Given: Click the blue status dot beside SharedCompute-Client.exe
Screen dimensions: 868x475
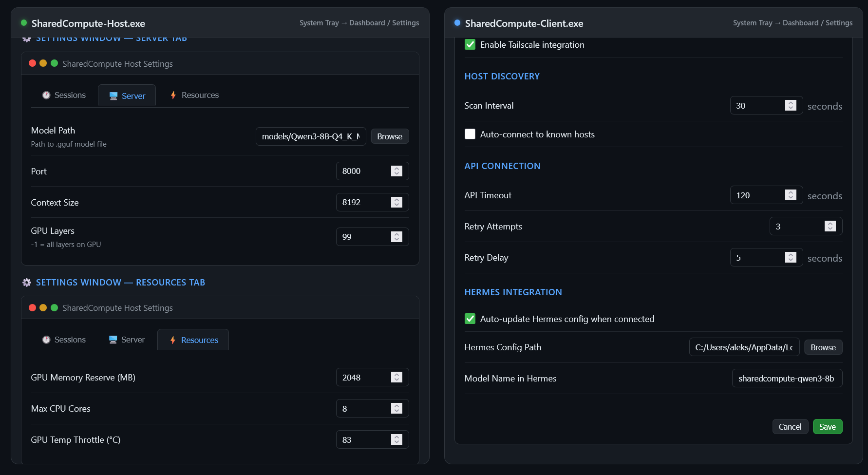Looking at the screenshot, I should (x=457, y=23).
